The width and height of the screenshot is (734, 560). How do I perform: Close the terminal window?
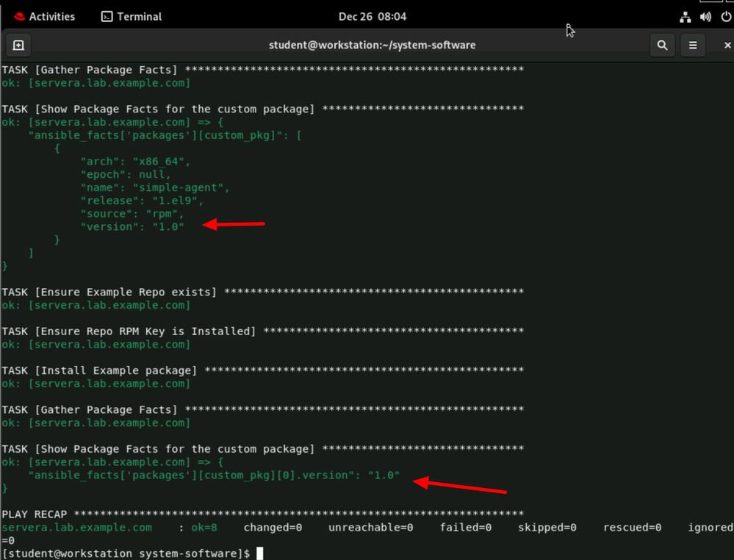(x=727, y=46)
